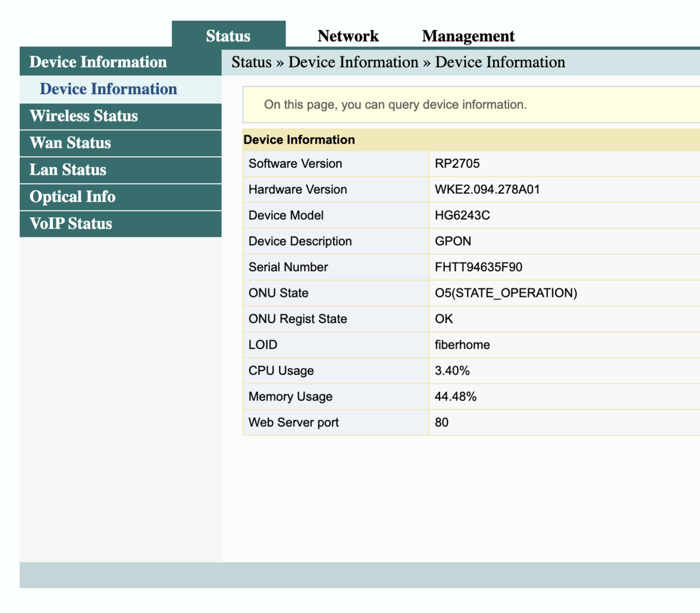Image resolution: width=700 pixels, height=613 pixels.
Task: Go to Wan Status page
Action: pos(70,143)
